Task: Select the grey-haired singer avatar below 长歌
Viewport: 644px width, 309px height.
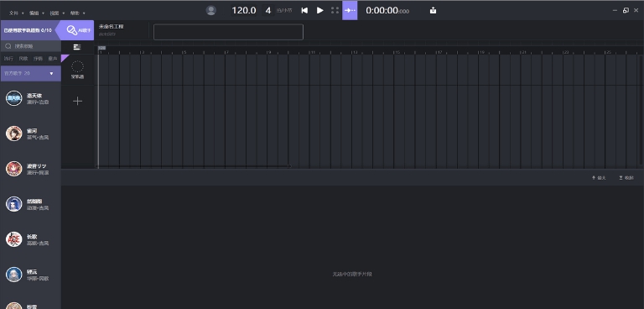Action: 14,275
